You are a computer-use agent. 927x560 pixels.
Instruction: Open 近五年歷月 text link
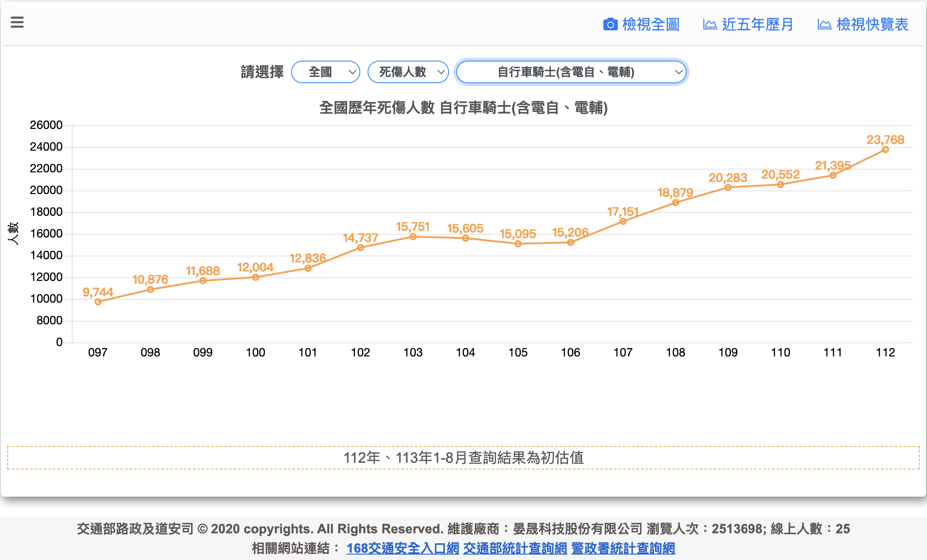757,24
